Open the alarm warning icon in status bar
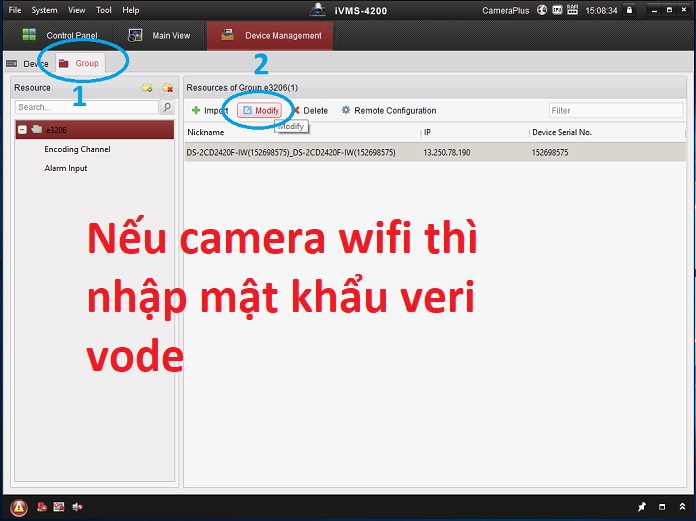Screen dimensions: 696x521 tap(19, 507)
